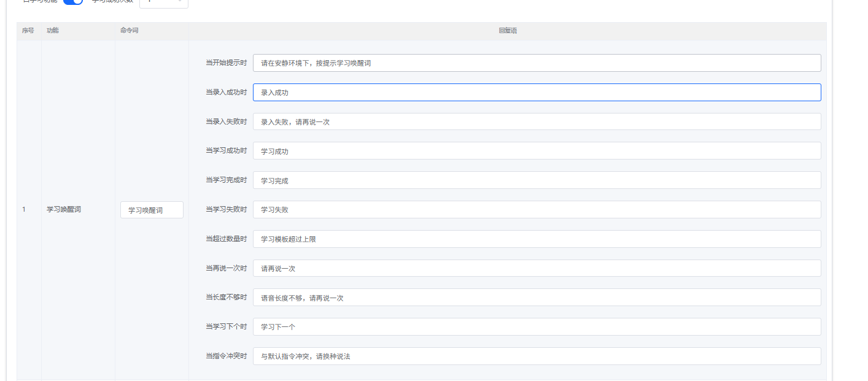Open the learning success count dropdown
868x381 pixels.
(163, 2)
